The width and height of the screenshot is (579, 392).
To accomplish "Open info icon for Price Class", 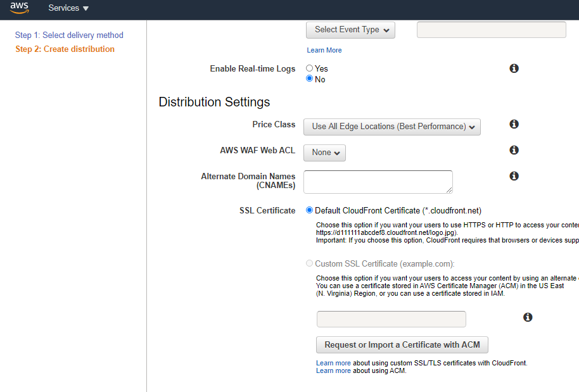I will [x=514, y=124].
